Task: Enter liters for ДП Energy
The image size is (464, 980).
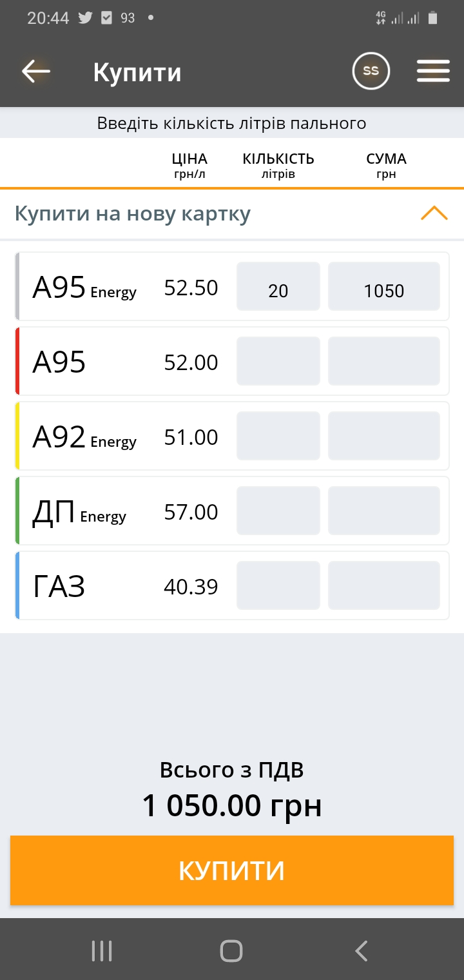Action: tap(278, 511)
